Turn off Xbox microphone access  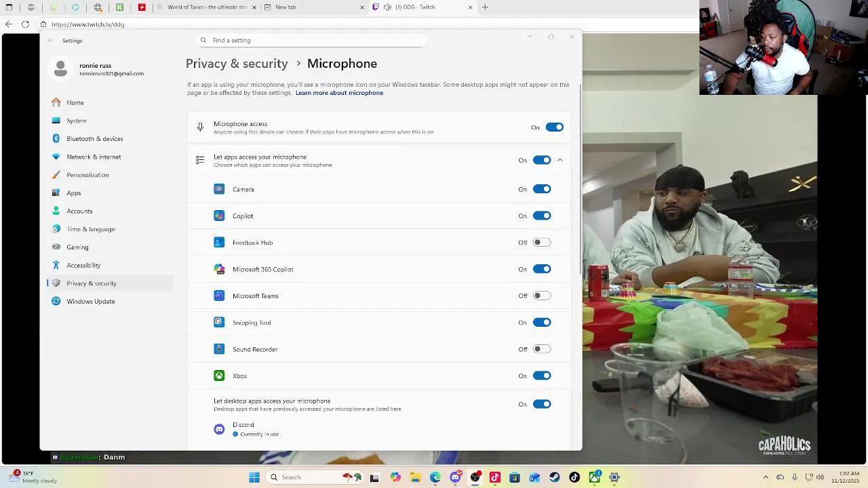pyautogui.click(x=542, y=375)
